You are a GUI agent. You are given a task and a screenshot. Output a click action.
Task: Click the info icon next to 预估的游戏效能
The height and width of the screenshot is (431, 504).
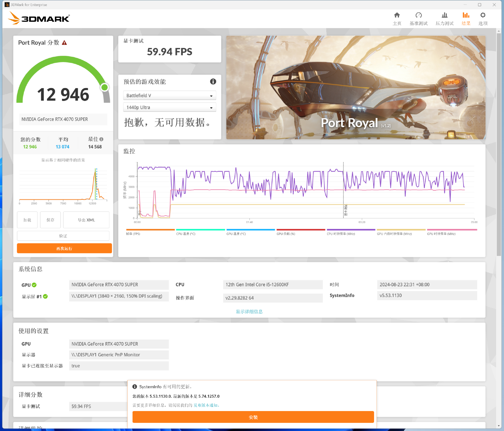click(213, 82)
